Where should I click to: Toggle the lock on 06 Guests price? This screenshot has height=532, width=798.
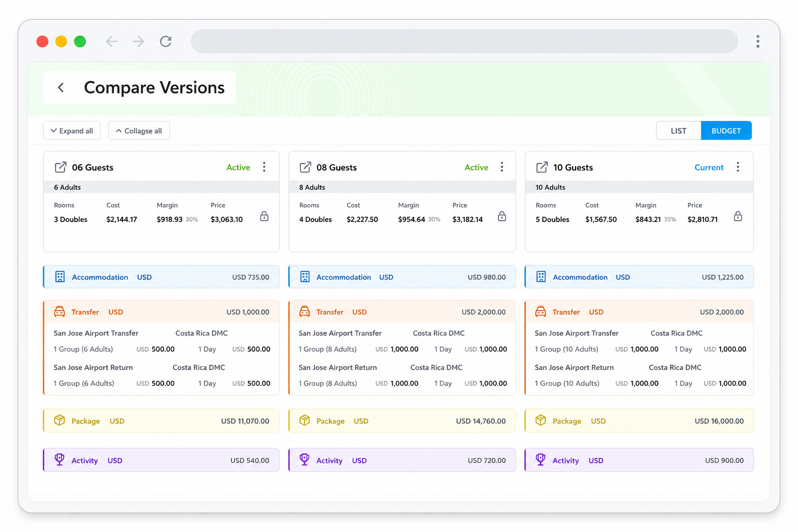tap(264, 217)
